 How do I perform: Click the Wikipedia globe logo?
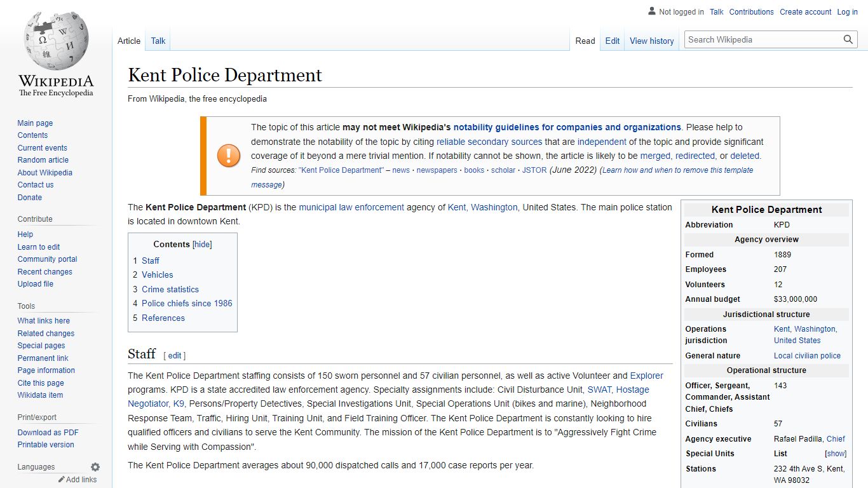pyautogui.click(x=56, y=39)
